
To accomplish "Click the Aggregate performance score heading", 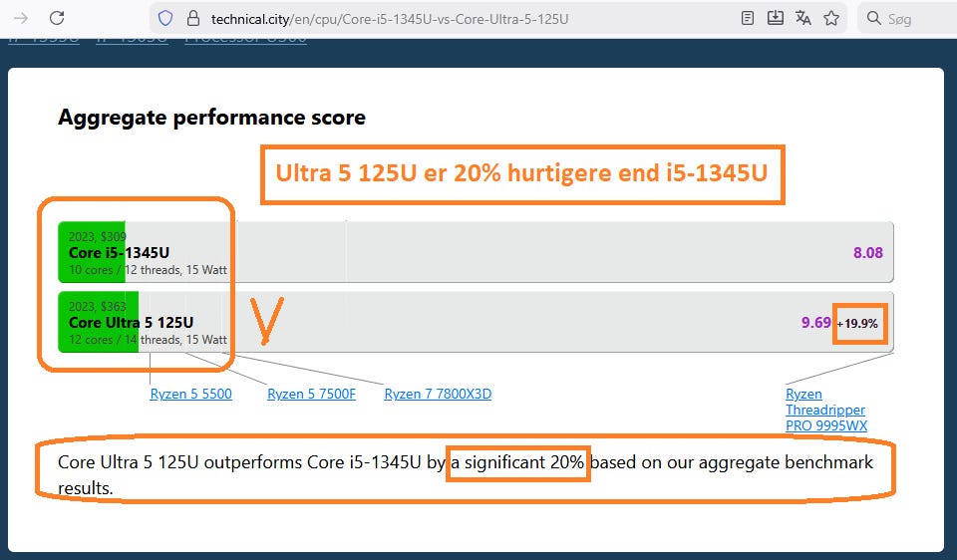I will point(211,118).
